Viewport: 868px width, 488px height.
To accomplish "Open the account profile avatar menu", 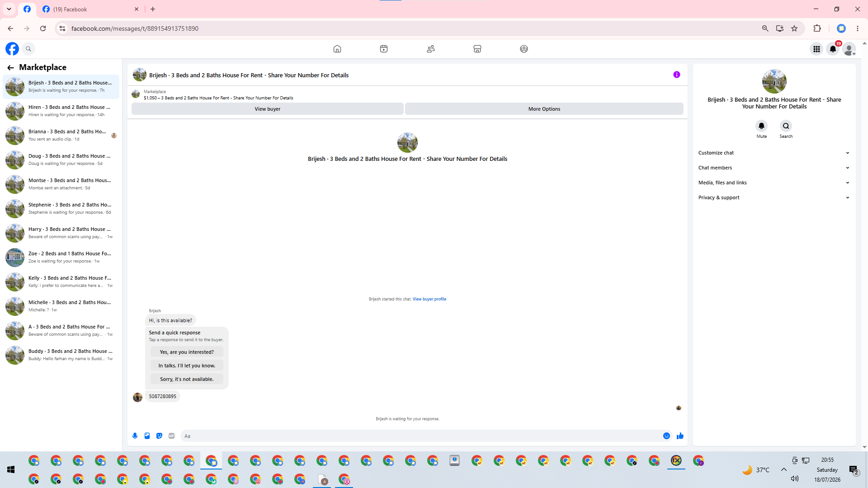I will [849, 49].
